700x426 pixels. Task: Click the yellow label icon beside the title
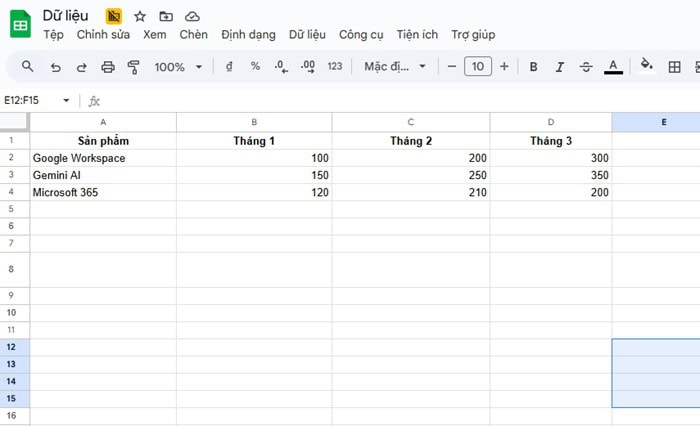[114, 17]
